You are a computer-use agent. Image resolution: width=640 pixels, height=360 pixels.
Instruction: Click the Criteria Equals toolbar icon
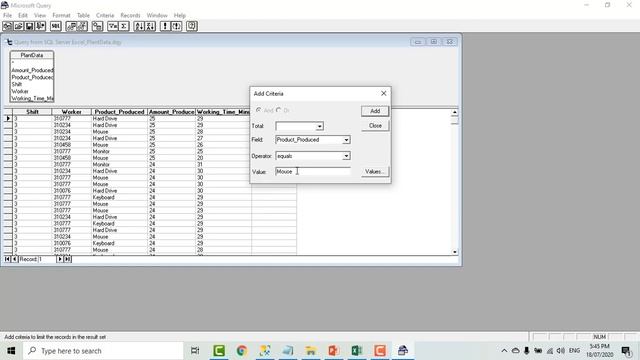[113, 26]
